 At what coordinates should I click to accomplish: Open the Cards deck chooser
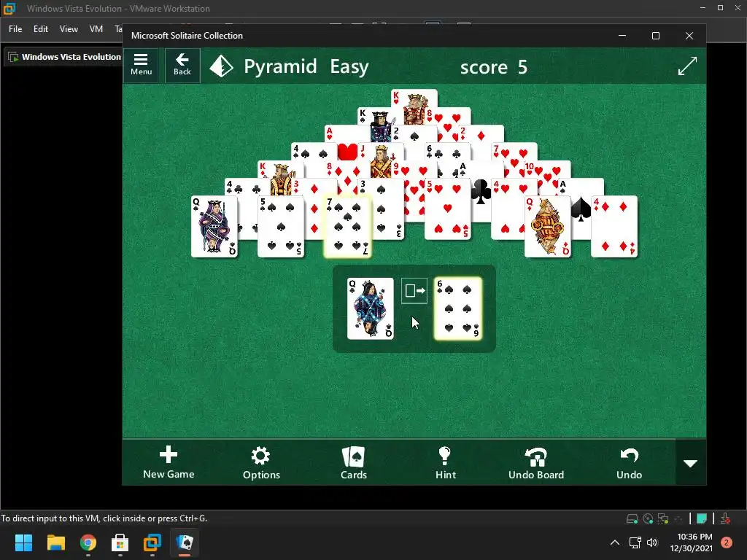354,462
